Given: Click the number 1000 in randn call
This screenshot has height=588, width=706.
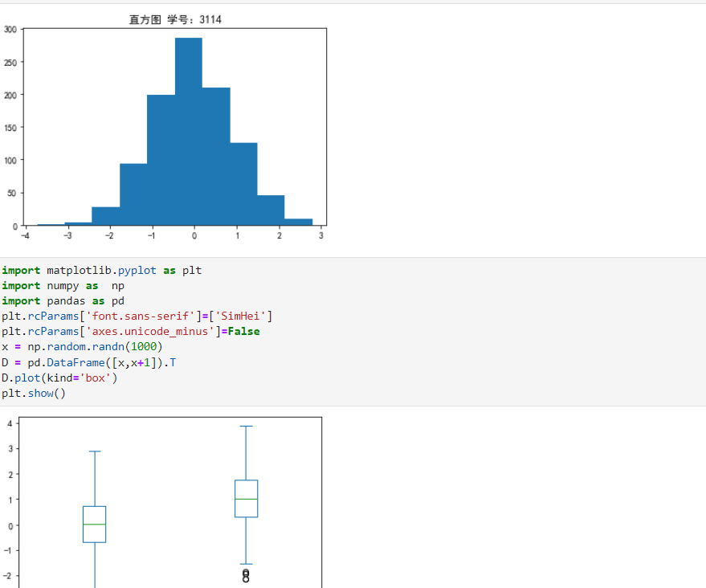Looking at the screenshot, I should pos(143,347).
